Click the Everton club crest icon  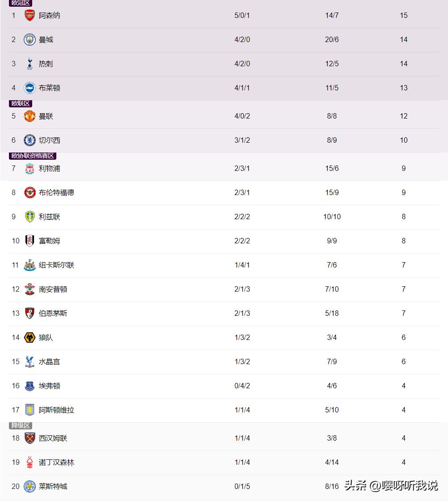click(x=30, y=386)
